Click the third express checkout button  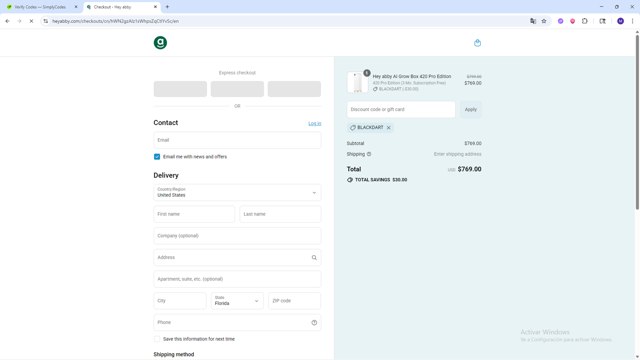pos(294,89)
